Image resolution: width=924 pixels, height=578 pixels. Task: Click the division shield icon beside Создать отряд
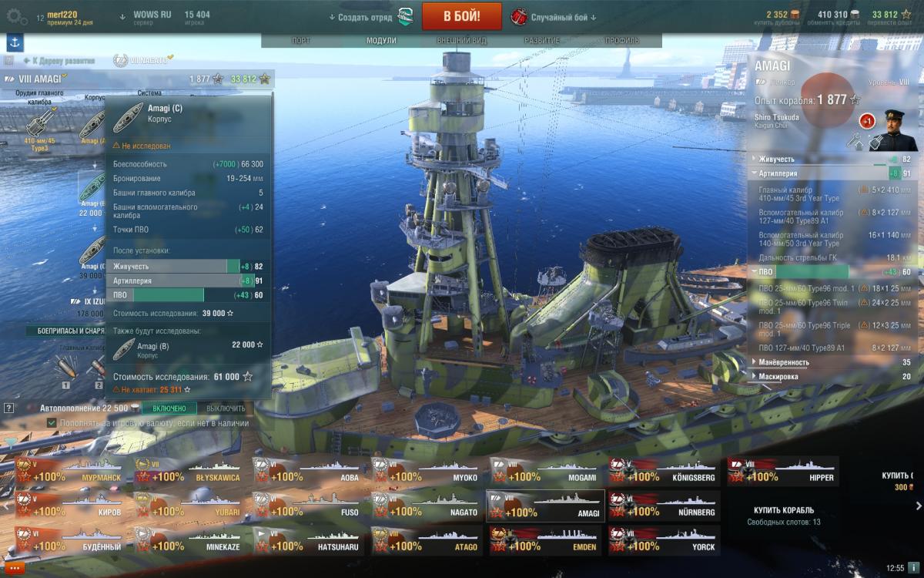(405, 16)
